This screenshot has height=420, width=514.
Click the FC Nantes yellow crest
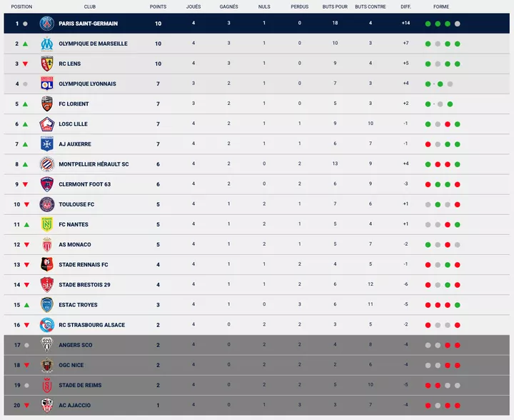tap(47, 224)
